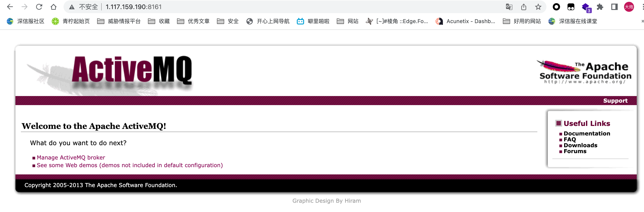
Task: Click the 'What do you want to do next?' text
Action: click(78, 143)
